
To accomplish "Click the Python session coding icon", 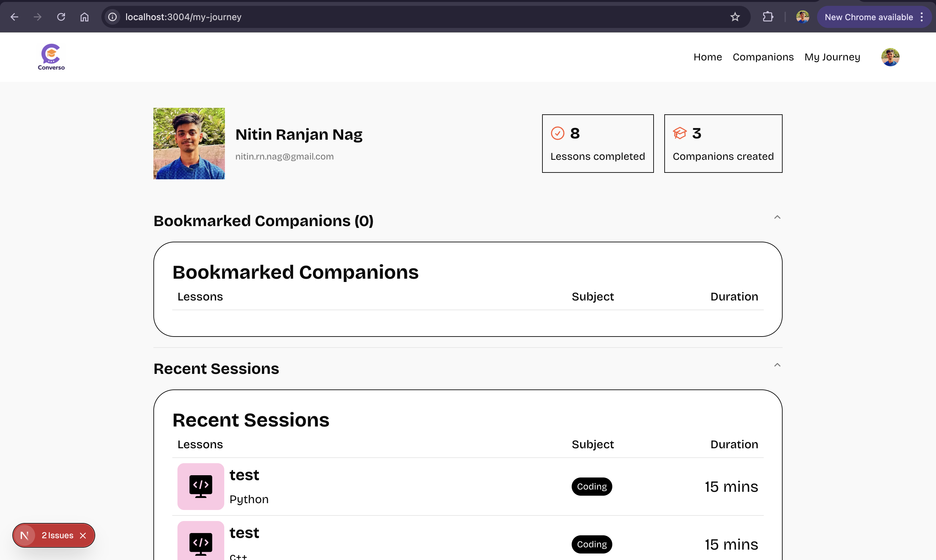I will pos(201,486).
